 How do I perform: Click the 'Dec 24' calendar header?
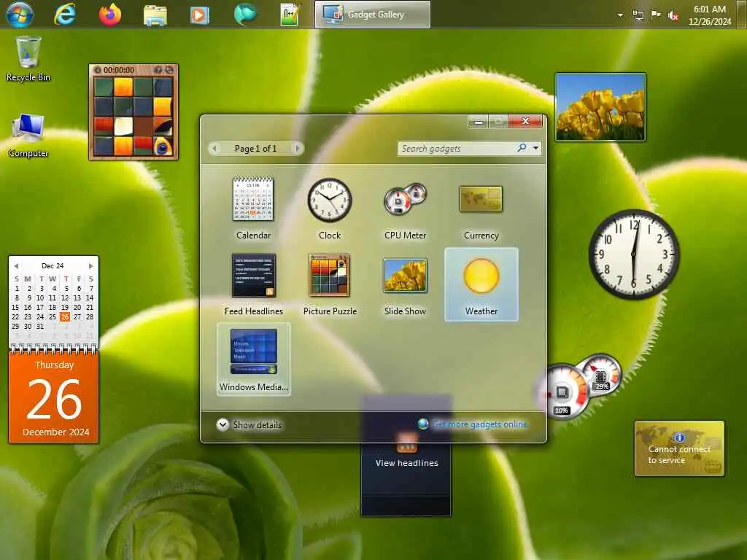[x=53, y=265]
